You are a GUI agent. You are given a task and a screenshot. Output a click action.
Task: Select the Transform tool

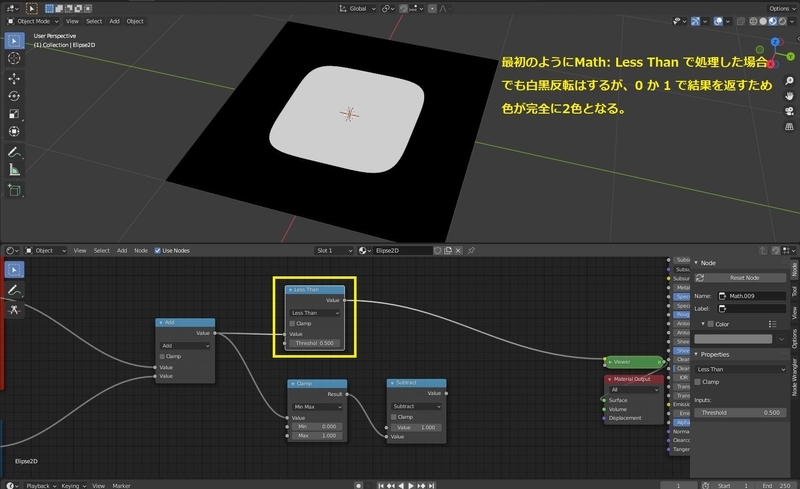[14, 131]
